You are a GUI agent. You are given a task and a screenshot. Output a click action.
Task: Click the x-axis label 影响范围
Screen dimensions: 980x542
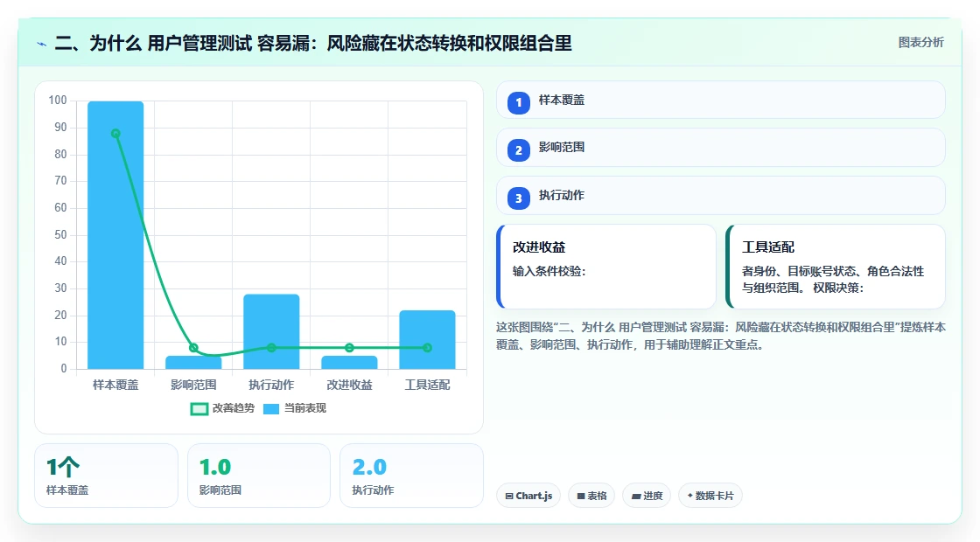[x=193, y=386]
